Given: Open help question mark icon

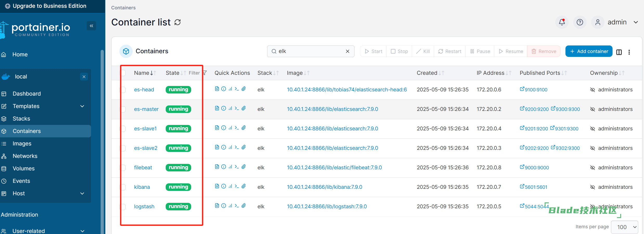Looking at the screenshot, I should [580, 22].
